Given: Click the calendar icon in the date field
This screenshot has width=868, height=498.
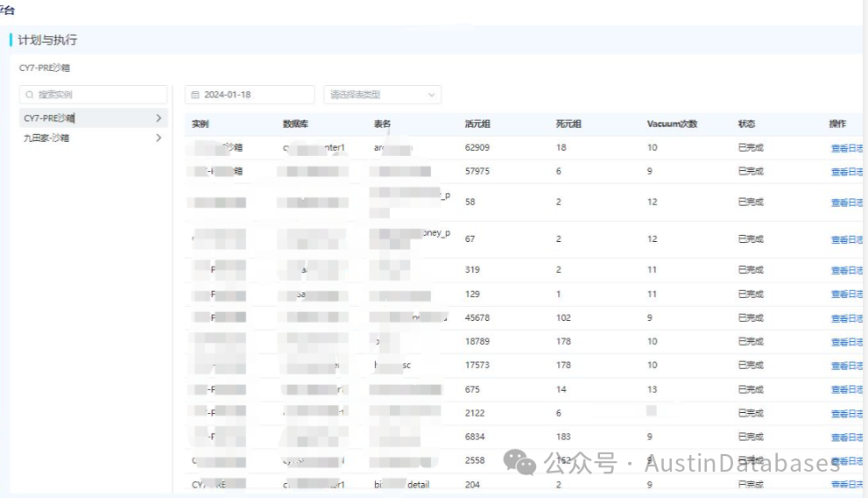Looking at the screenshot, I should (x=194, y=95).
